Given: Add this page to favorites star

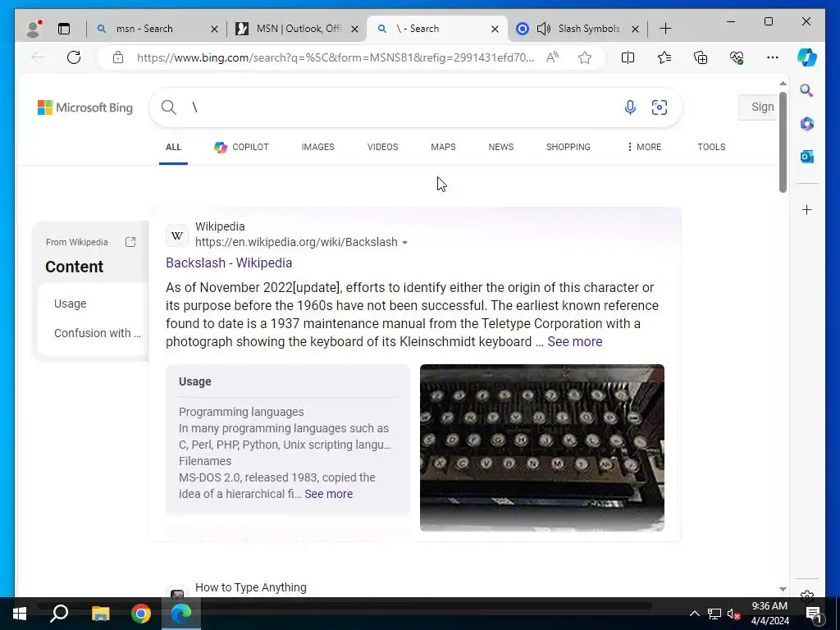Looking at the screenshot, I should [x=584, y=57].
